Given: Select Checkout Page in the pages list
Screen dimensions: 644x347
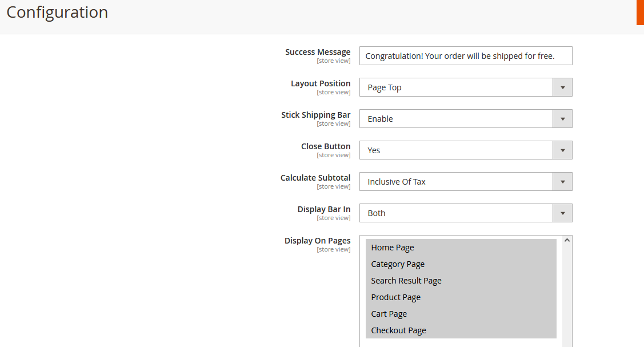Looking at the screenshot, I should point(461,330).
